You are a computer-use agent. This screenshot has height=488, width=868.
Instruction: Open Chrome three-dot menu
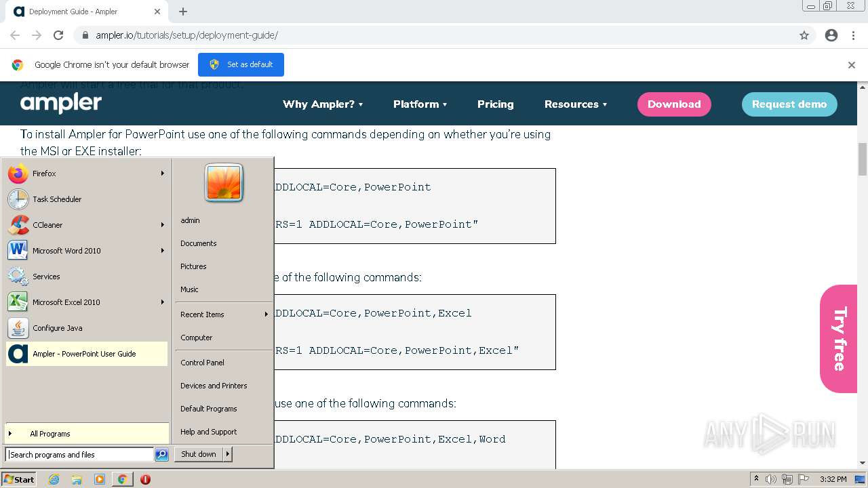click(x=853, y=35)
